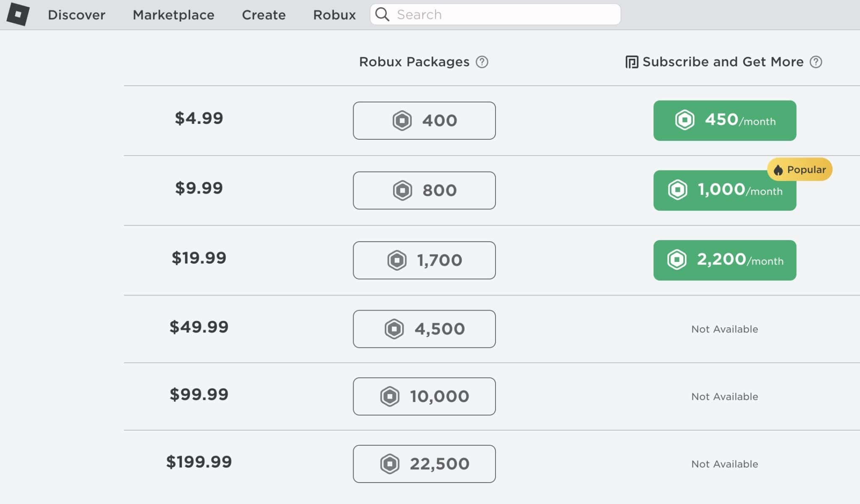This screenshot has height=504, width=860.
Task: Choose the 1,700 Robux package
Action: tap(424, 260)
